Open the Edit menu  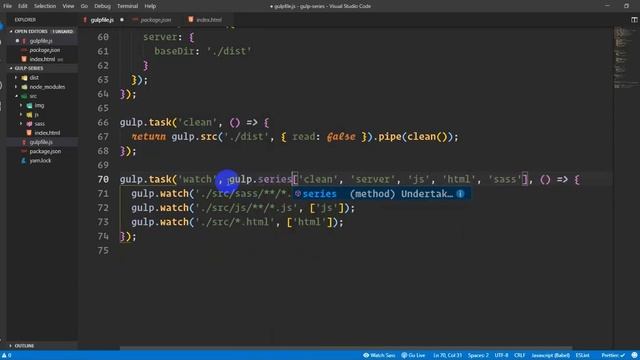click(22, 6)
